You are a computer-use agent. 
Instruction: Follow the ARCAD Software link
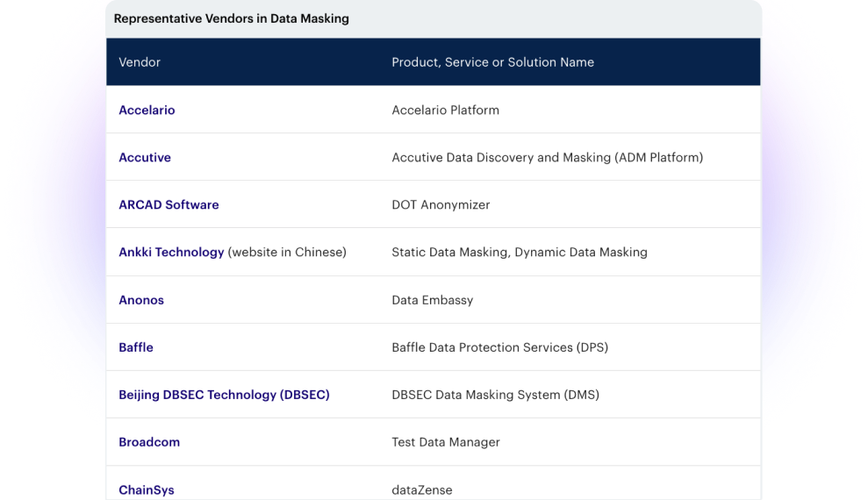(169, 204)
